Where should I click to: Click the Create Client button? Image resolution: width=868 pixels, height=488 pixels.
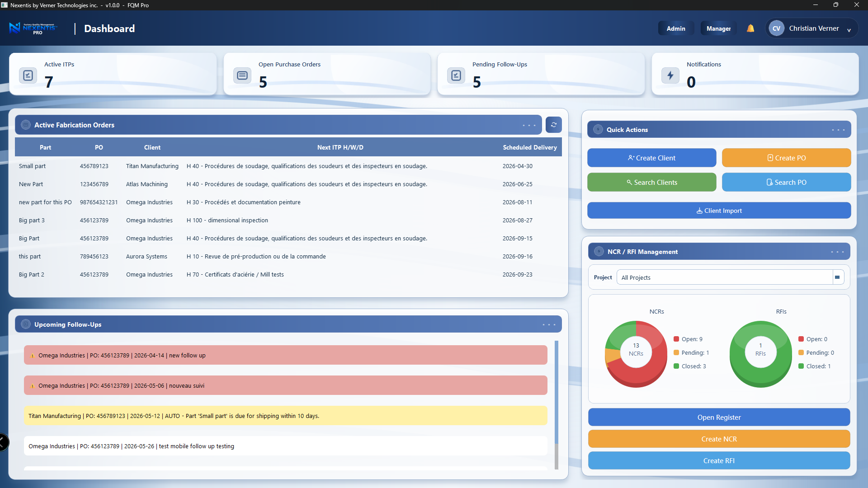[x=651, y=158]
